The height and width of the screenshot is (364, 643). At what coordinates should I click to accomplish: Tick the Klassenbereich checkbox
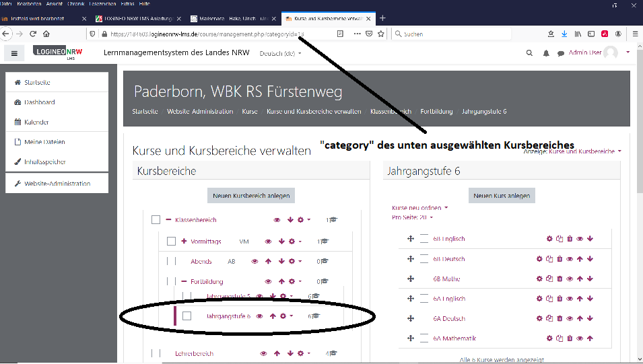(x=156, y=220)
